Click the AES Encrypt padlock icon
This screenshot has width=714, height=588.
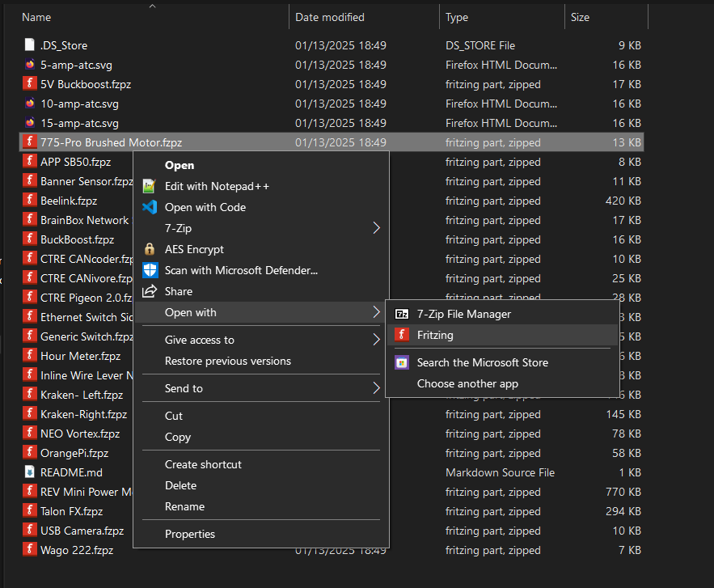click(x=150, y=249)
